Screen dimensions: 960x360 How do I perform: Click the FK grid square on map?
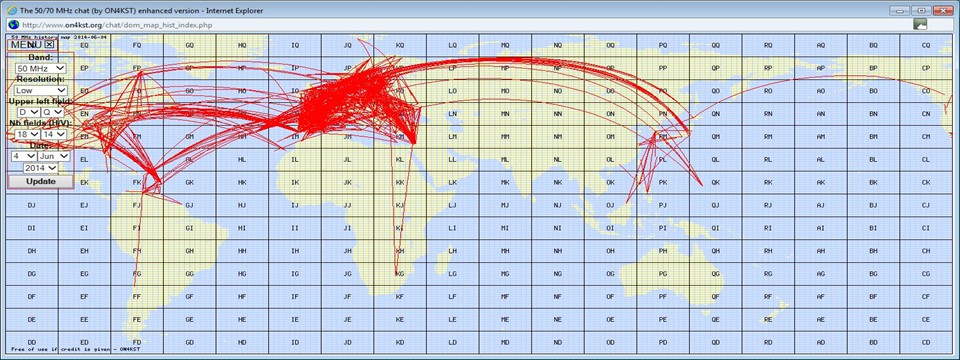(137, 182)
